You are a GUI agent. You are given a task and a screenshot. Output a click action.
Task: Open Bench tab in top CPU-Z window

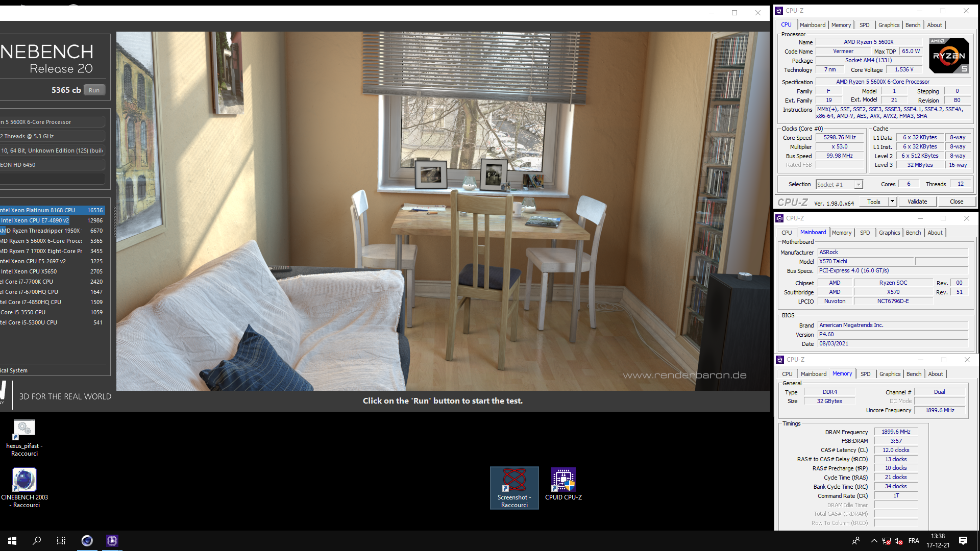913,25
